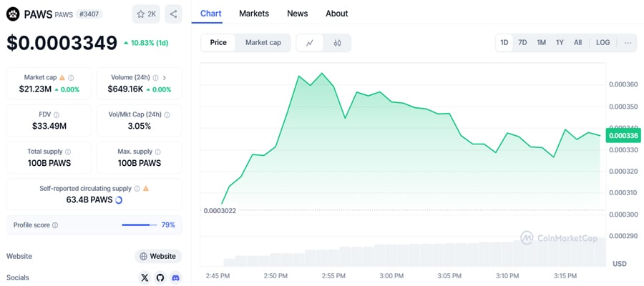Open the Chart tab
This screenshot has height=286, width=644.
coord(210,14)
